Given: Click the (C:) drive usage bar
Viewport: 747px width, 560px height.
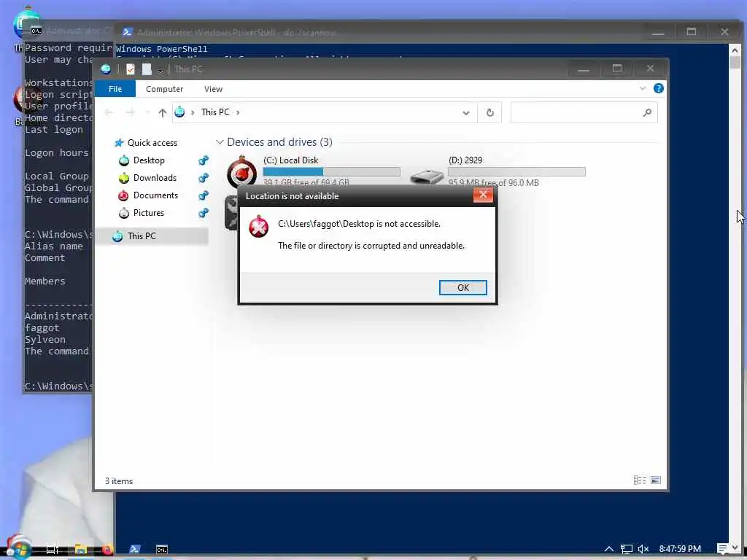Looking at the screenshot, I should click(332, 172).
